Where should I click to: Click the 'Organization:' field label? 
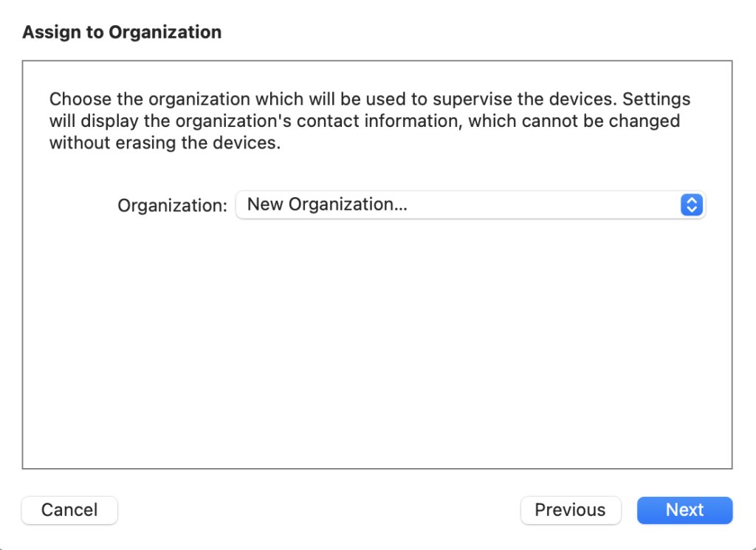click(172, 205)
